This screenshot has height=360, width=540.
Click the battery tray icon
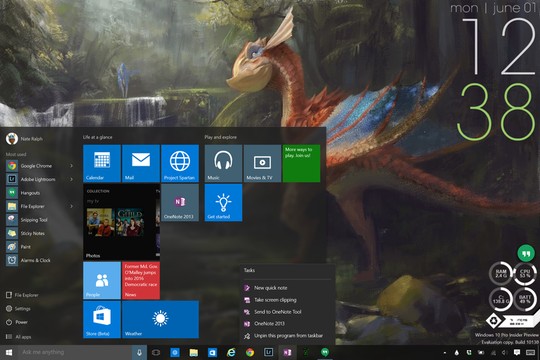481,353
